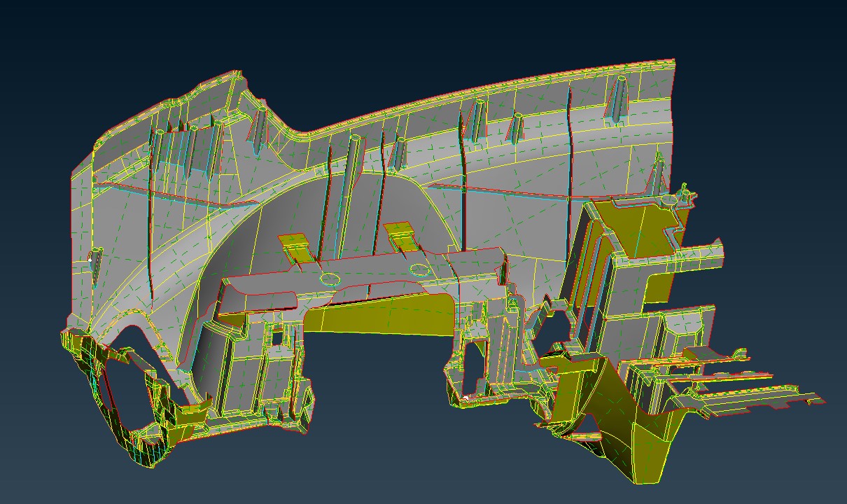
Task: Click the second circular hole on the crossbar
Action: pyautogui.click(x=419, y=268)
